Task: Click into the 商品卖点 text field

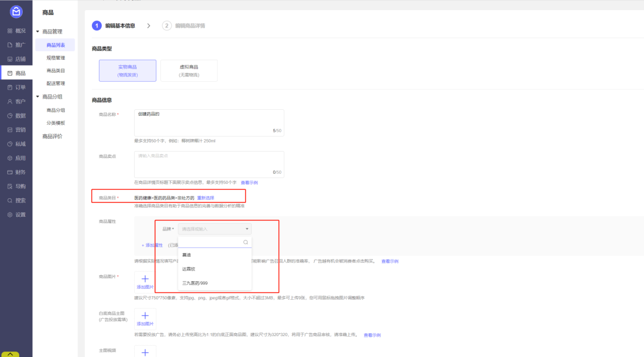Action: tap(209, 164)
